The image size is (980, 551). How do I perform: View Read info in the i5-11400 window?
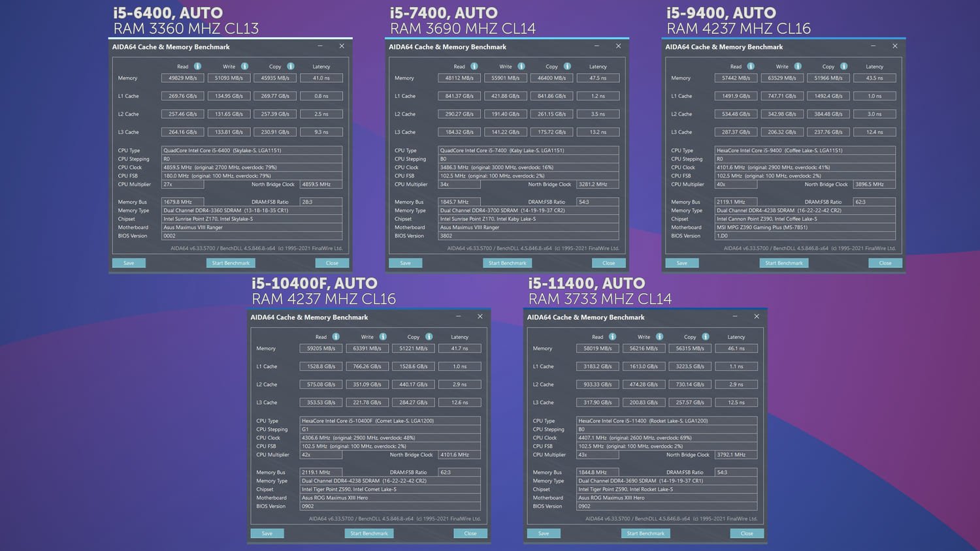point(612,336)
